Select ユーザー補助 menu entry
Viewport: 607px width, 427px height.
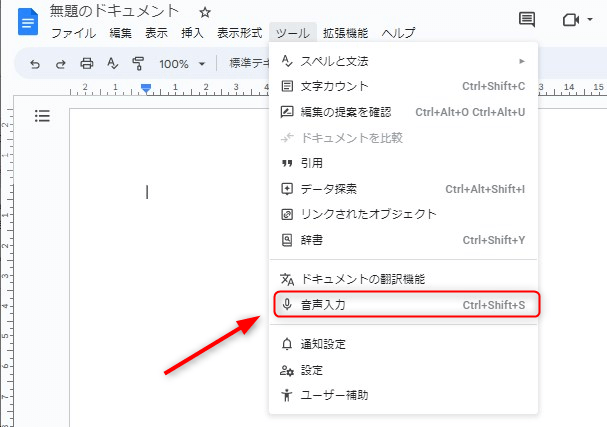[x=403, y=395]
